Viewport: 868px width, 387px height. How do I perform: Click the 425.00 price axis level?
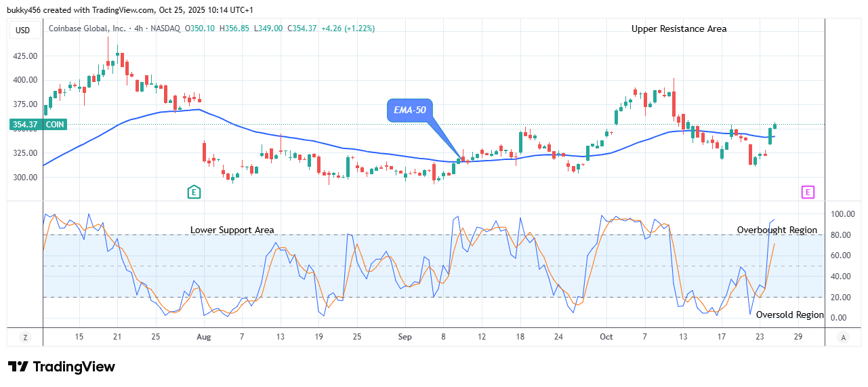pos(24,56)
